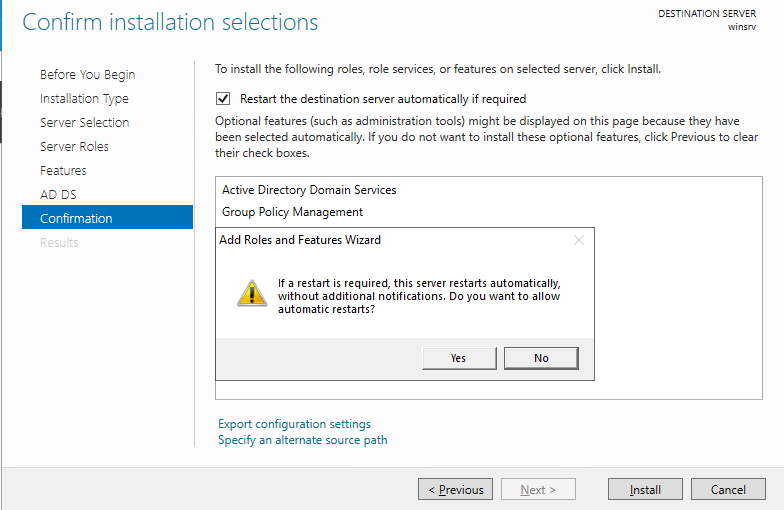Image resolution: width=784 pixels, height=510 pixels.
Task: Cancel the wizard with the Cancel button
Action: point(728,490)
